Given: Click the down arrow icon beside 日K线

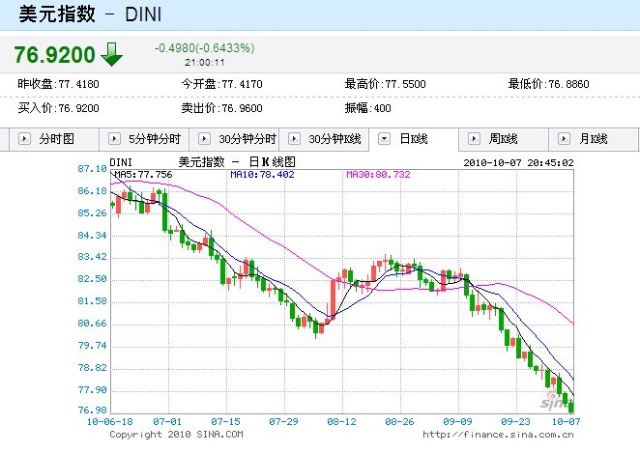Looking at the screenshot, I should (385, 139).
